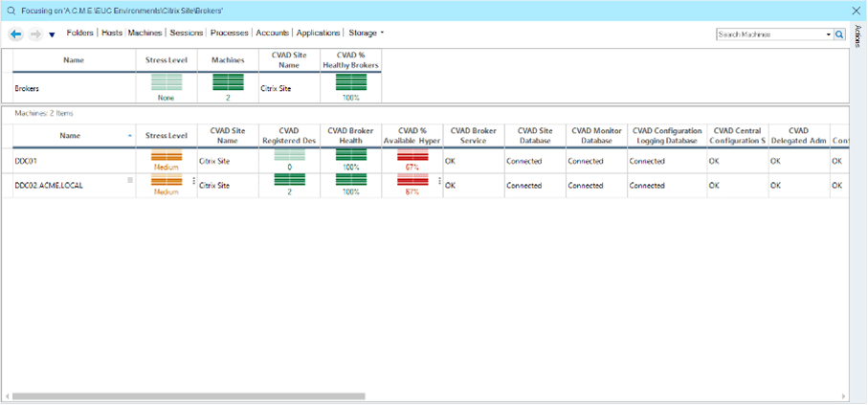Click the horizontal scrollbar thumb
Screen dimensions: 868x405
tap(189, 396)
